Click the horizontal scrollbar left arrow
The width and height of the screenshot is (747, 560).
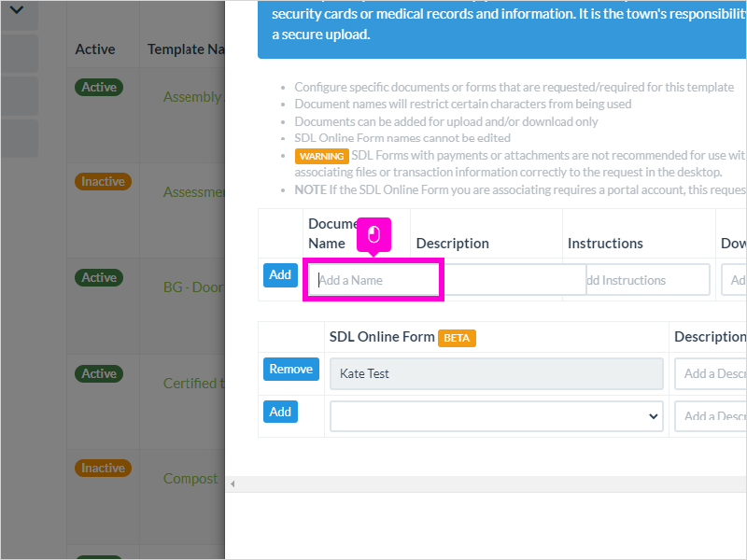tap(233, 483)
